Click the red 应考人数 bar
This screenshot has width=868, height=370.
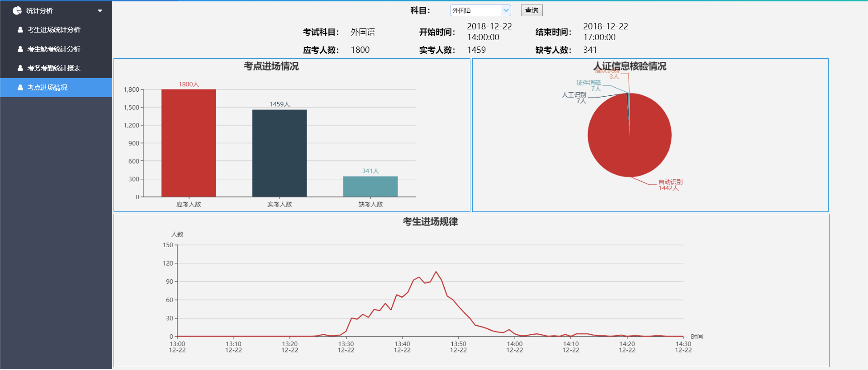tap(189, 143)
